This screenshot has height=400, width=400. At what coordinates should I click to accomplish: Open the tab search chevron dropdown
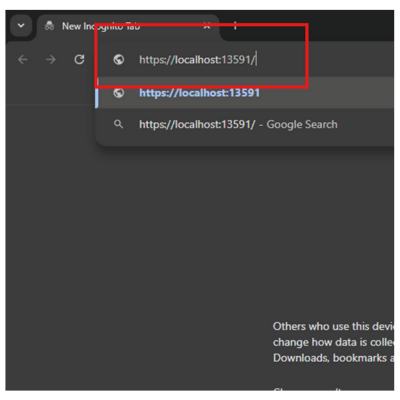21,26
